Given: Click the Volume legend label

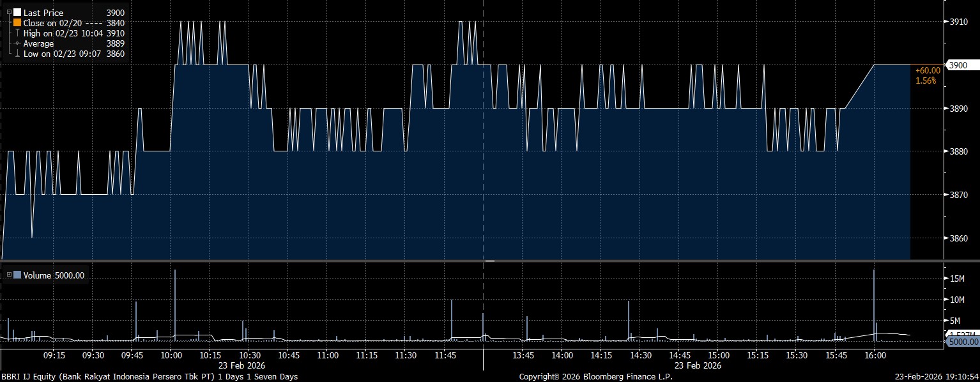Looking at the screenshot, I should tap(37, 275).
